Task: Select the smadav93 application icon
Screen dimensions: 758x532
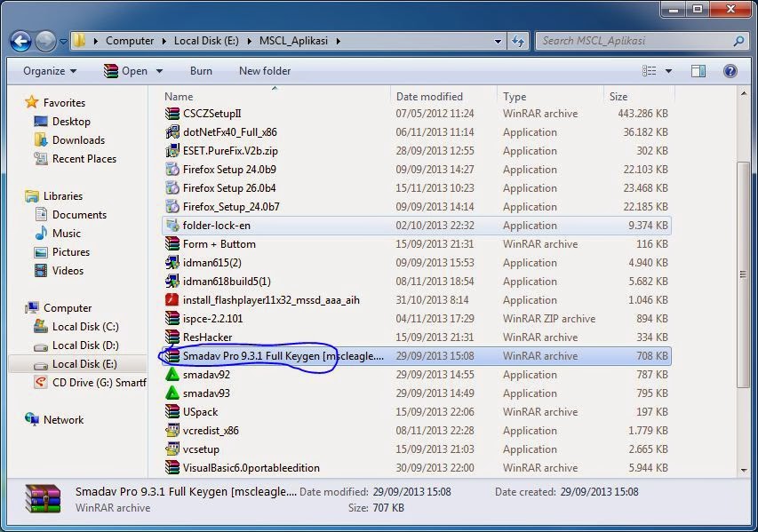Action: (x=172, y=393)
